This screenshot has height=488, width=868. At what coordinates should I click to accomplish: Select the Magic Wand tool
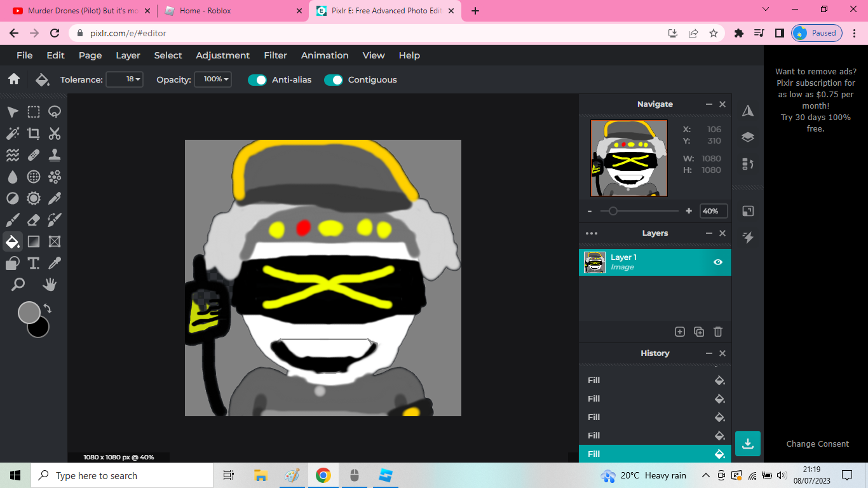13,133
